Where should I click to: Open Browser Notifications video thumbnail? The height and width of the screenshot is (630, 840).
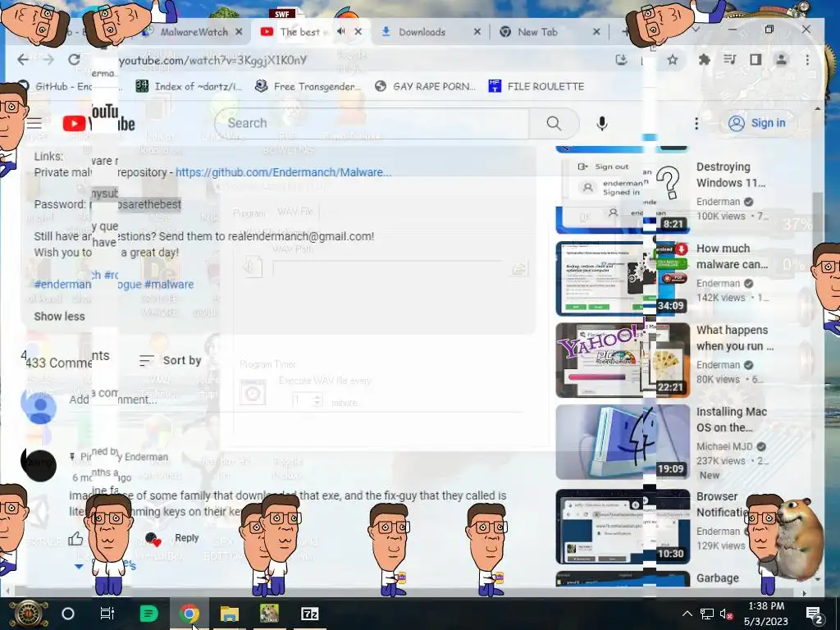(623, 527)
